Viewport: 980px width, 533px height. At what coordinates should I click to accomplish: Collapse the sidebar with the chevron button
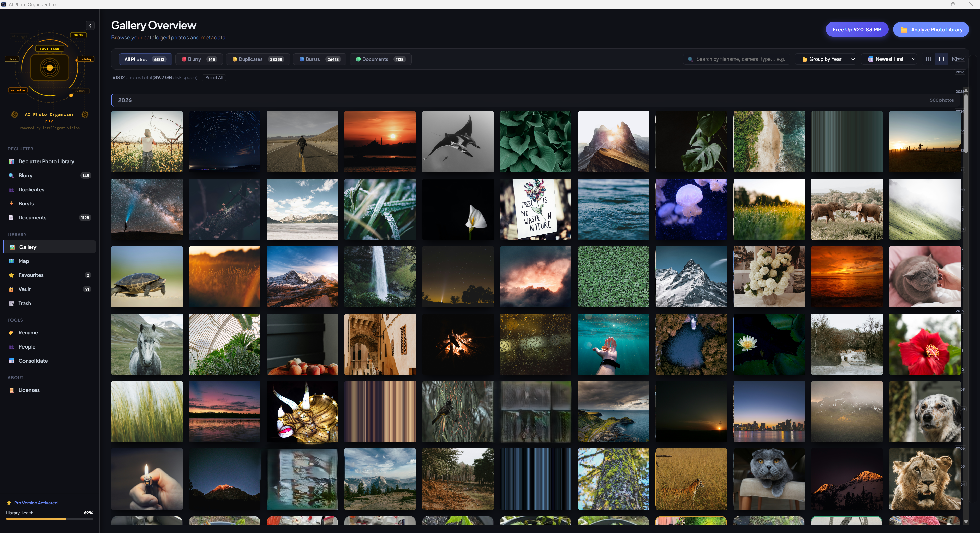[x=90, y=26]
